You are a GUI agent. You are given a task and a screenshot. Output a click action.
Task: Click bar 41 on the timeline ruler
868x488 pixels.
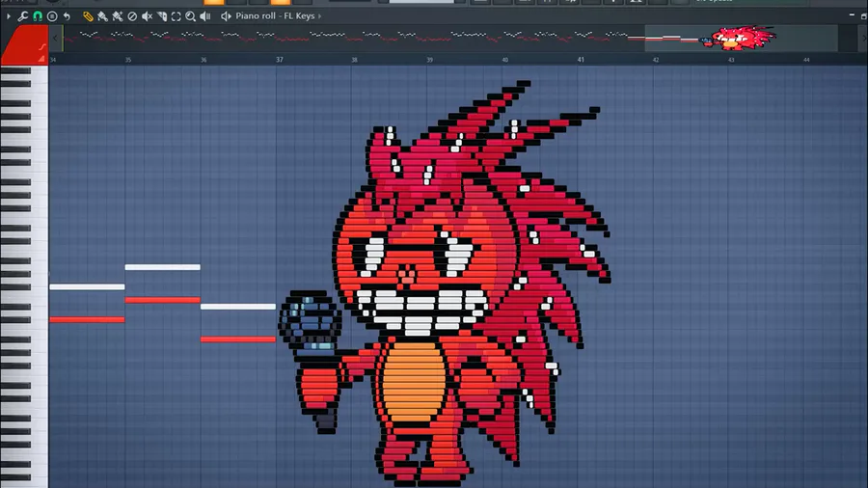581,59
